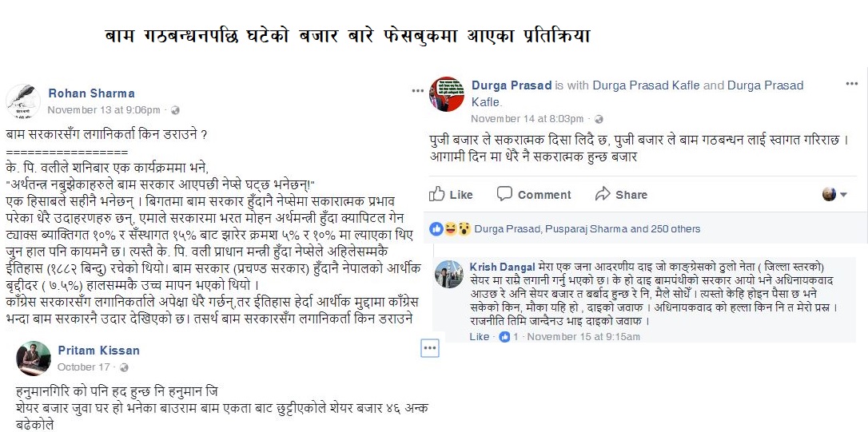Viewport: 868px width, 432px height.
Task: Click the reaction emoji icons under Durga's post
Action: (450, 229)
